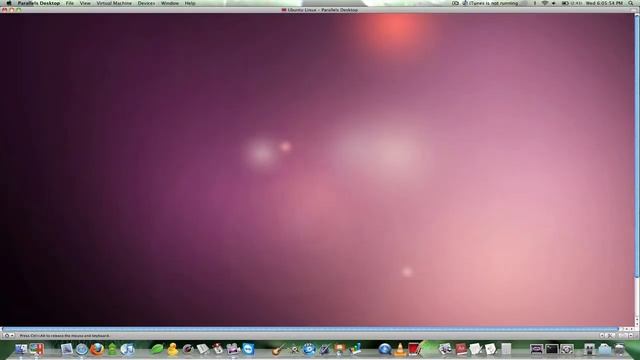Click the battery status icon in menu bar
Image resolution: width=640 pixels, height=360 pixels.
[x=565, y=3]
